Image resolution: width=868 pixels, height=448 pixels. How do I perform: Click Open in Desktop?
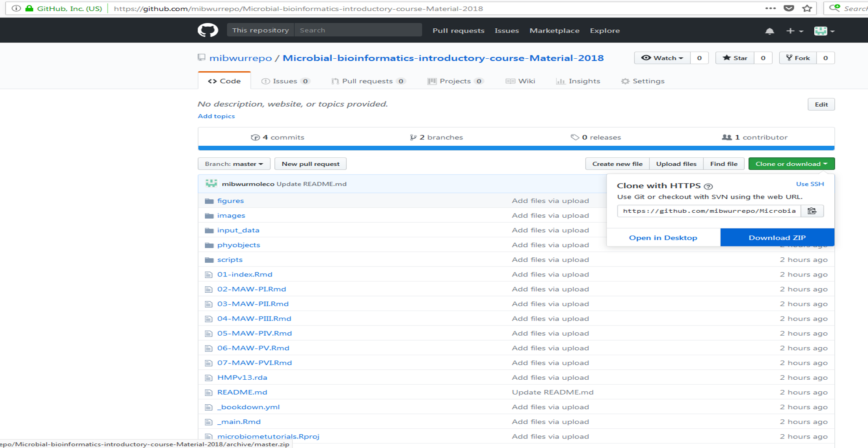pyautogui.click(x=663, y=238)
